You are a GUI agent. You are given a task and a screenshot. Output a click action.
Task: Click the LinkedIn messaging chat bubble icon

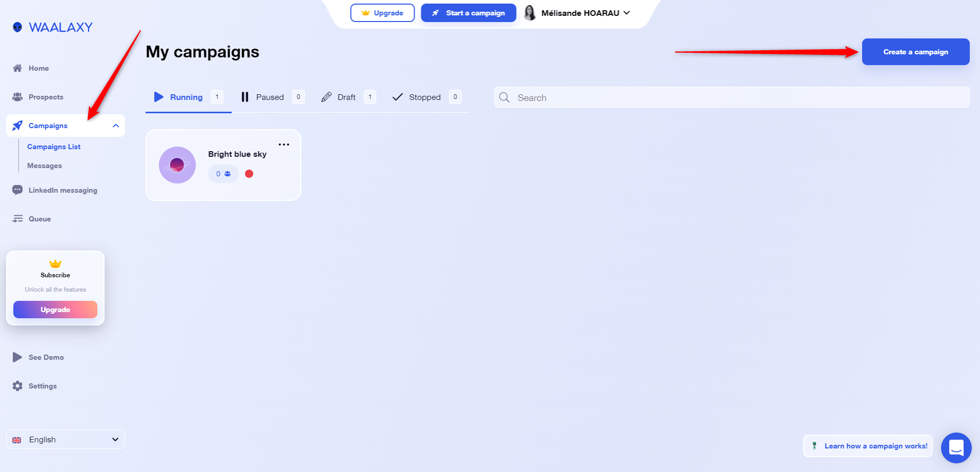[x=17, y=190]
